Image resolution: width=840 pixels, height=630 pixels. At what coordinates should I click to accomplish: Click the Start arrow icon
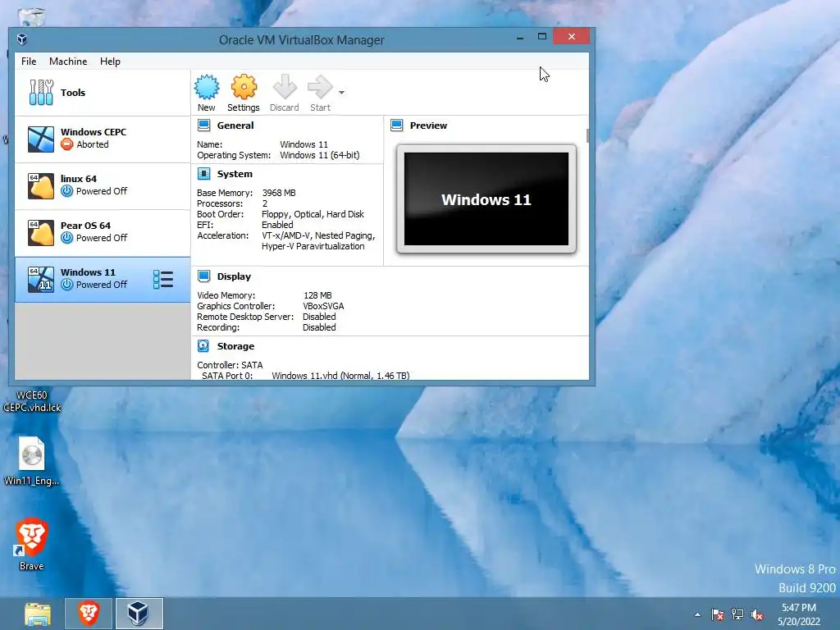coord(321,87)
